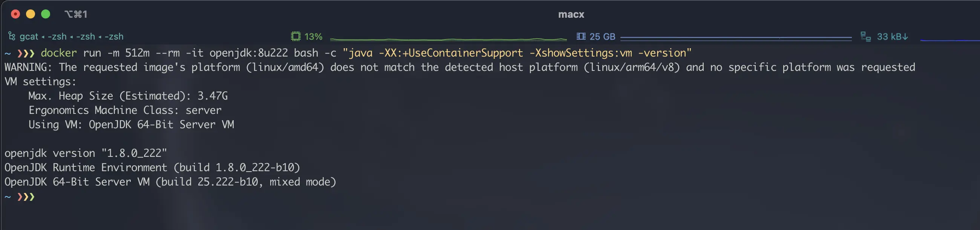Click the word docker in the command line
This screenshot has width=980, height=230.
click(x=58, y=53)
